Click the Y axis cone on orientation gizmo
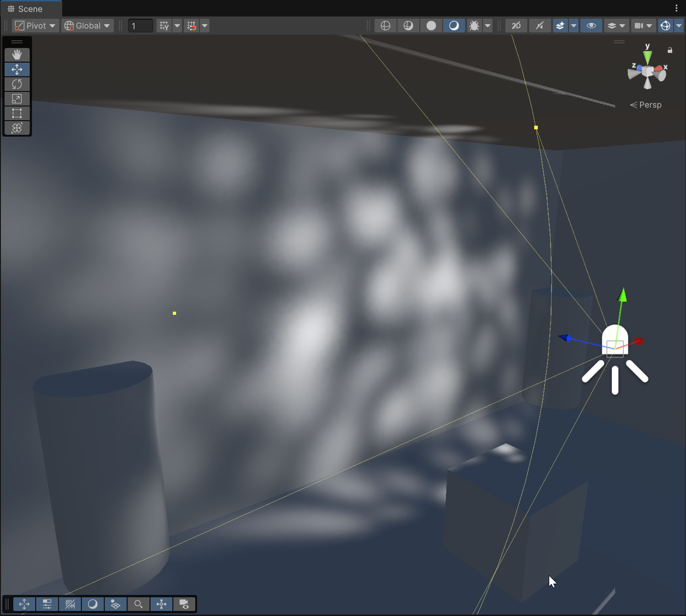The image size is (686, 616). click(648, 58)
